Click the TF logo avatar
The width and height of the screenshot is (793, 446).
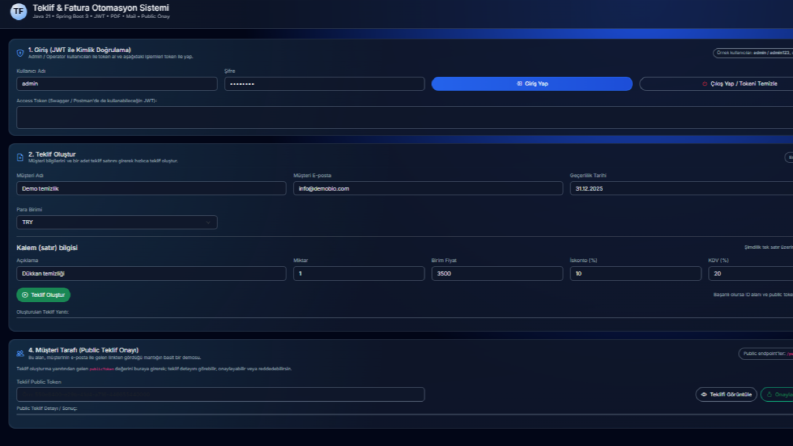[x=19, y=11]
